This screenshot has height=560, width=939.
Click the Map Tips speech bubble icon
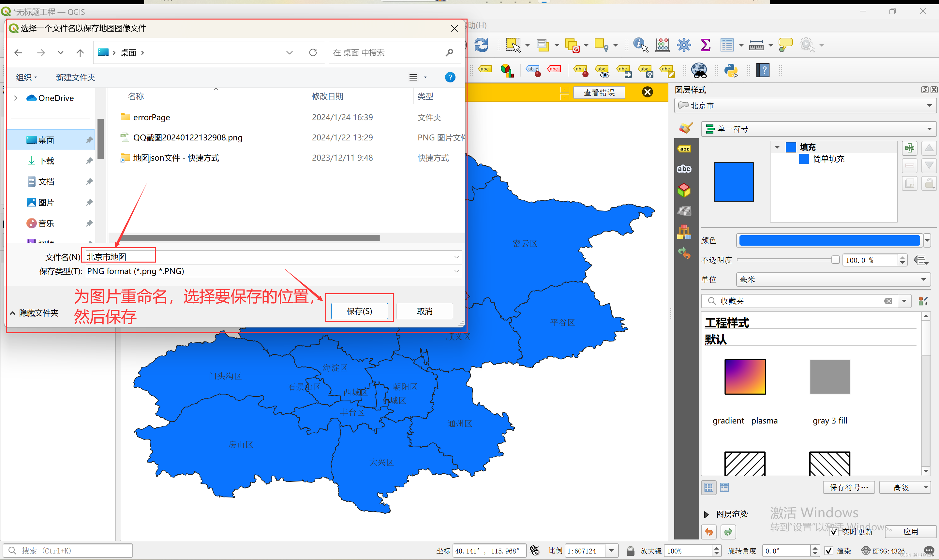point(785,45)
